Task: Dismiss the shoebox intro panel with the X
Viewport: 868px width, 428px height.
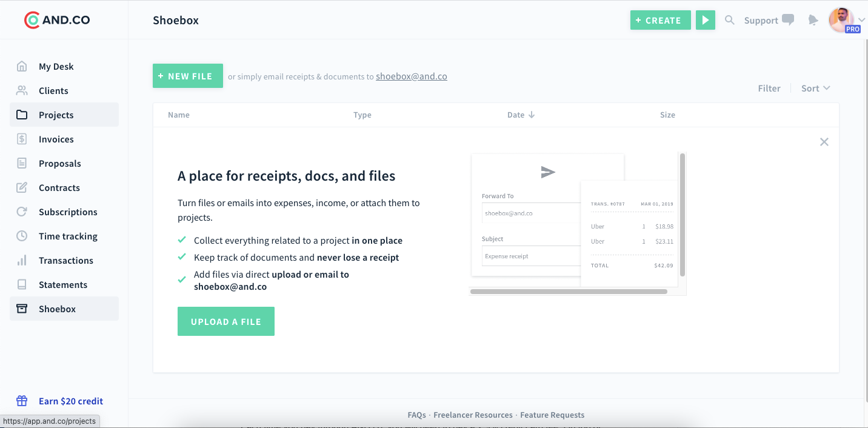Action: (x=824, y=141)
